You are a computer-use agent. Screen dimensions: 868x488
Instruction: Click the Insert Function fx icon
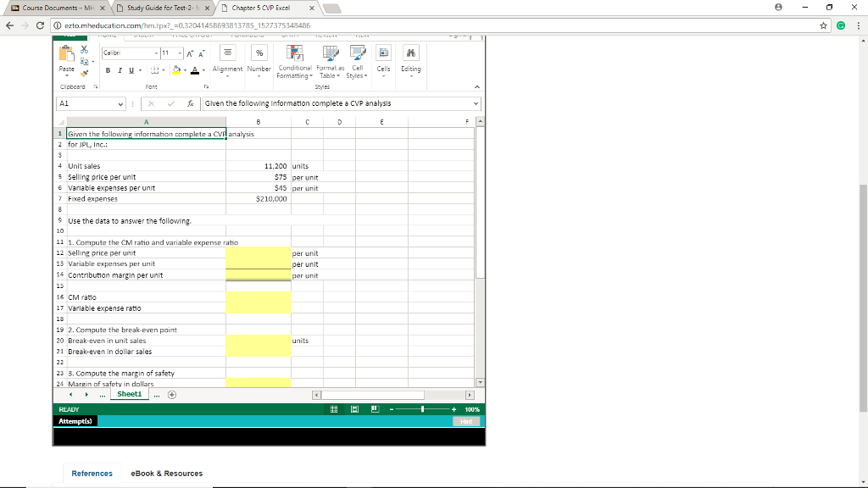pyautogui.click(x=191, y=103)
